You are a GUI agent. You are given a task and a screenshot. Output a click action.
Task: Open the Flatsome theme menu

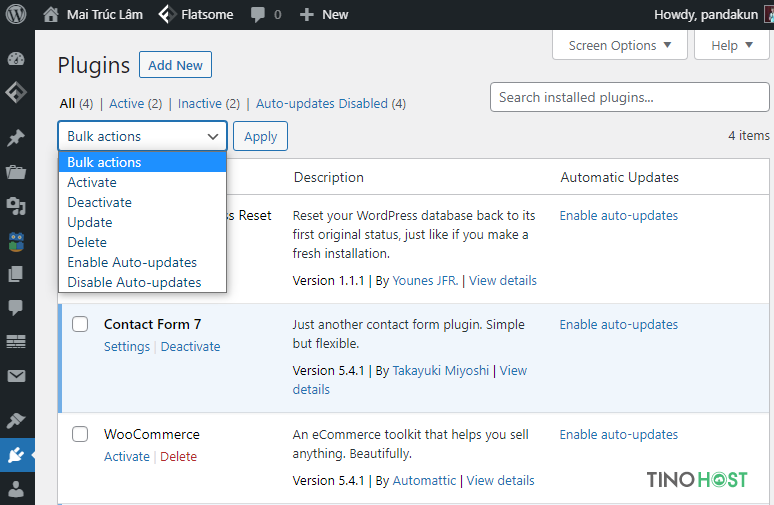click(195, 14)
